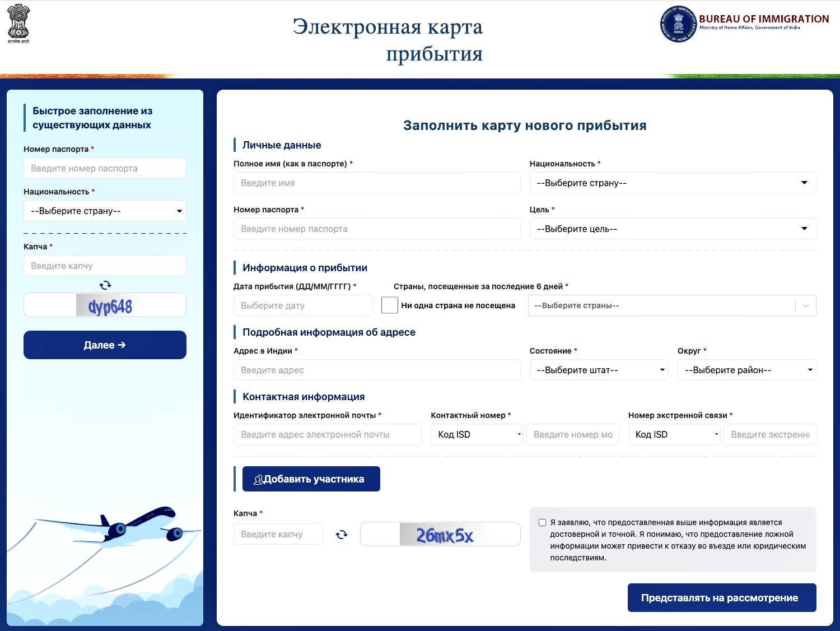Open the Код ISD dropdown for contact number
840x631 pixels.
pos(477,434)
